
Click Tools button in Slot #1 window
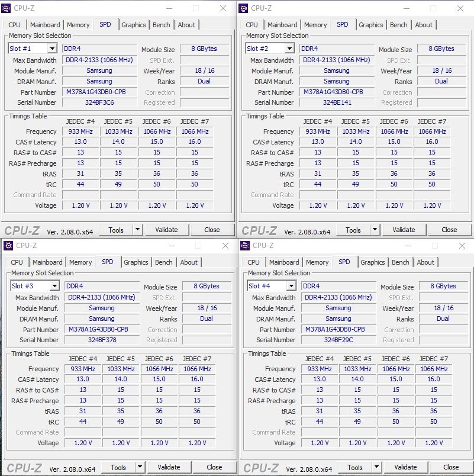point(116,230)
